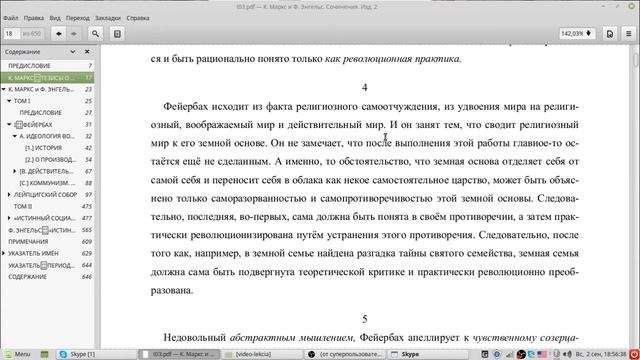Expand the «ИСТИННЫЙ СОЦИА... node
Viewport: 640px width, 360px height.
click(9, 218)
